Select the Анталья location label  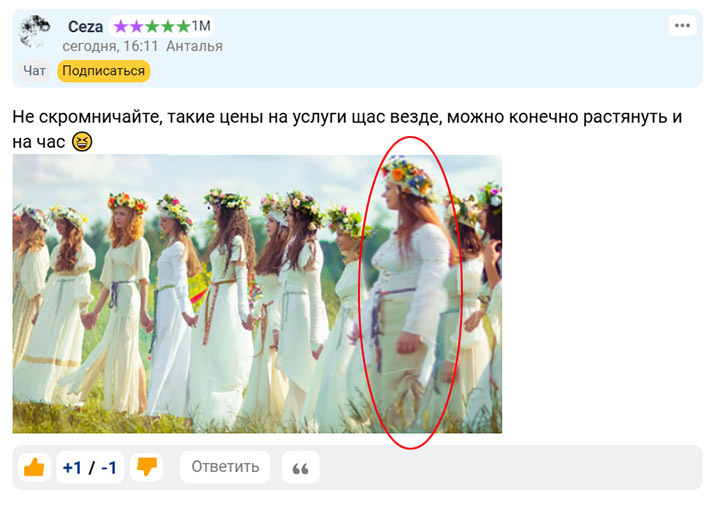pyautogui.click(x=194, y=46)
